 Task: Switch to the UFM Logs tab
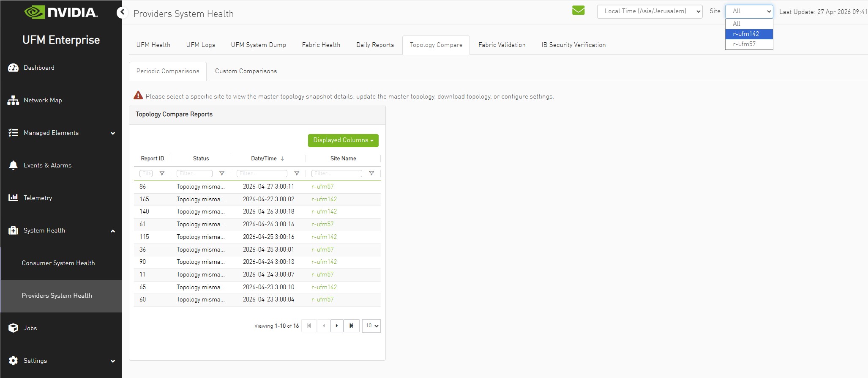click(x=201, y=45)
